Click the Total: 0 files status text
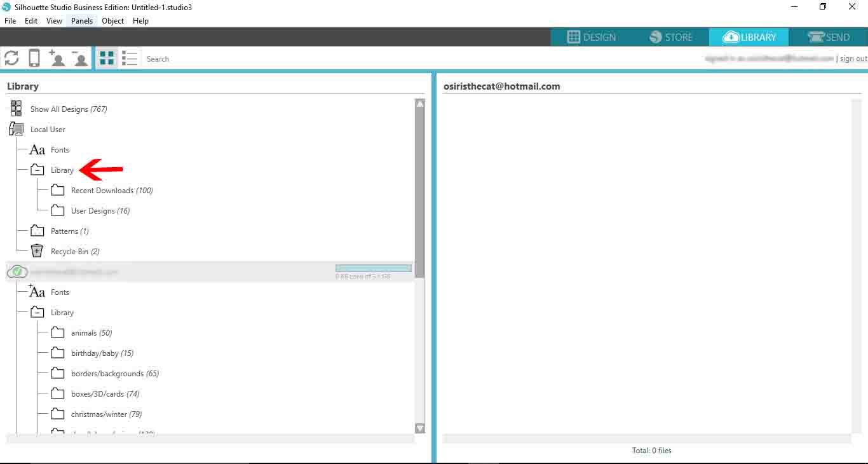The width and height of the screenshot is (868, 464). point(651,451)
